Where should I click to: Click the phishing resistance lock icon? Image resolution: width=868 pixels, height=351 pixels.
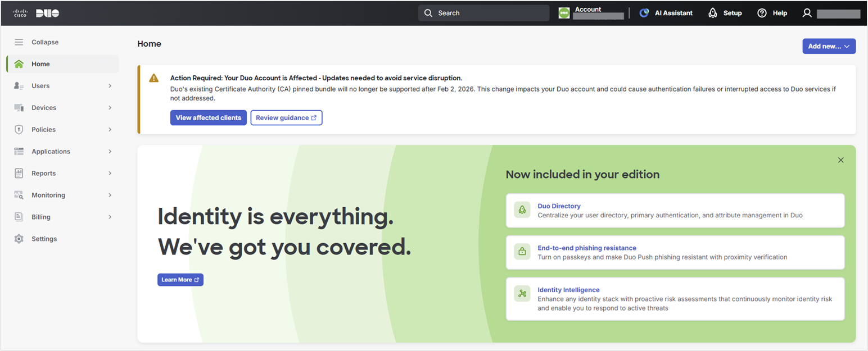(x=522, y=252)
